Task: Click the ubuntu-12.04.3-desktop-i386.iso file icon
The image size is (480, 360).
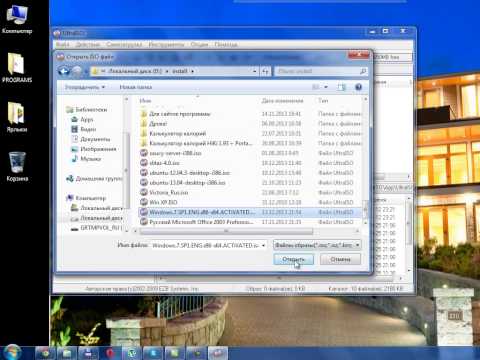Action: [x=144, y=173]
